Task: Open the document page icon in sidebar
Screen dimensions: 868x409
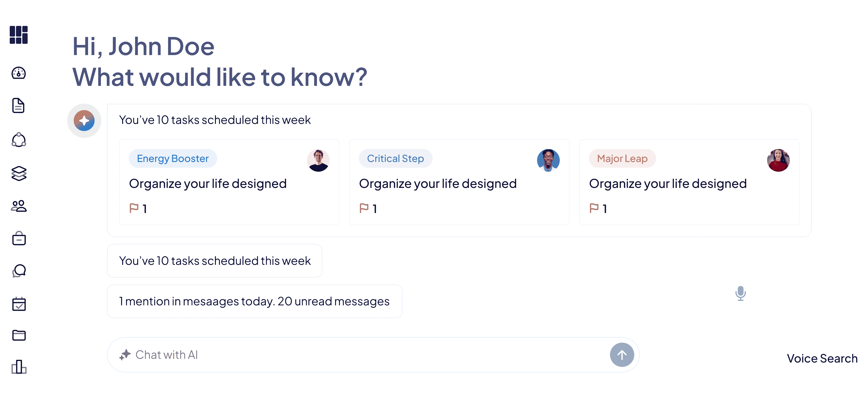Action: (x=19, y=105)
